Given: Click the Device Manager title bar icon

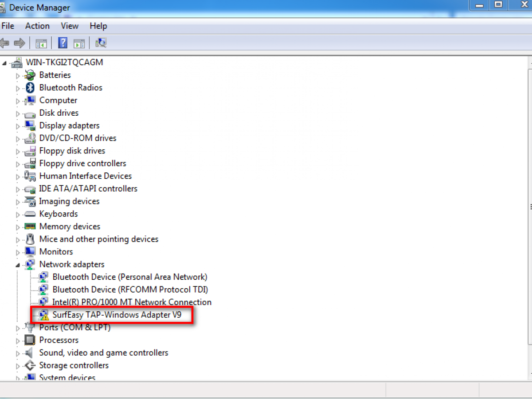Looking at the screenshot, I should [3, 7].
